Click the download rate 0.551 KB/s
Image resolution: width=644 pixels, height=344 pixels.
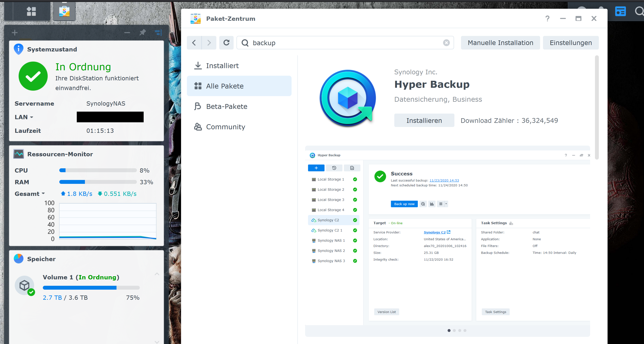[117, 194]
